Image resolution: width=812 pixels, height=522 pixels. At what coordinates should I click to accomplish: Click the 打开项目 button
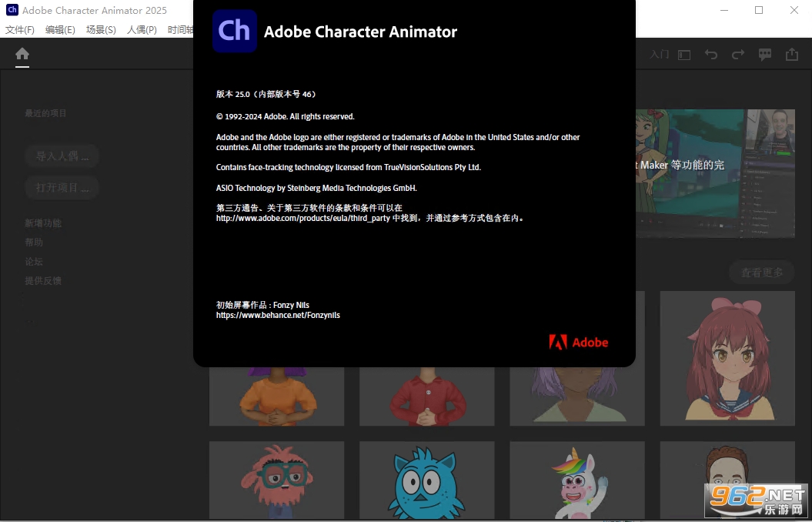(x=62, y=187)
